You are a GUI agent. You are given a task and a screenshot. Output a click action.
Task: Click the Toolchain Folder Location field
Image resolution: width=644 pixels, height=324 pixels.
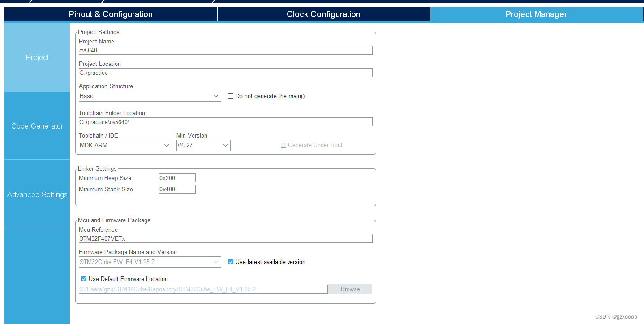(x=225, y=122)
